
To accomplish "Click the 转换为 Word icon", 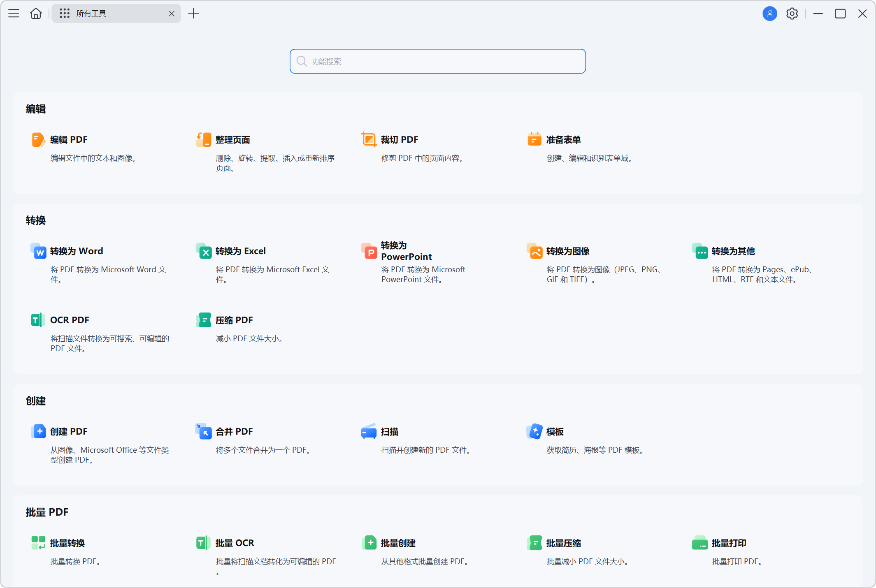I will pos(38,251).
